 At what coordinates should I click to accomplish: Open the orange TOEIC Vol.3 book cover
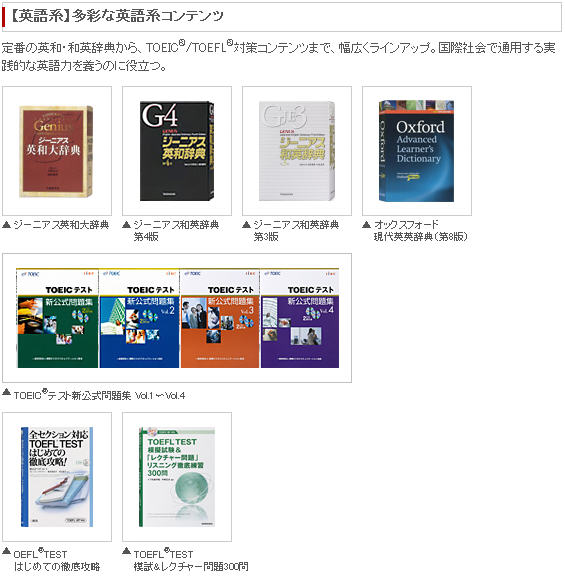pyautogui.click(x=220, y=318)
